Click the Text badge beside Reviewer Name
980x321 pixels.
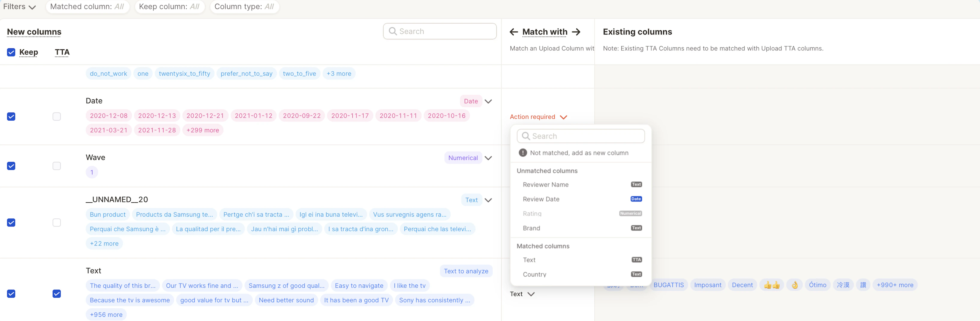(x=636, y=184)
